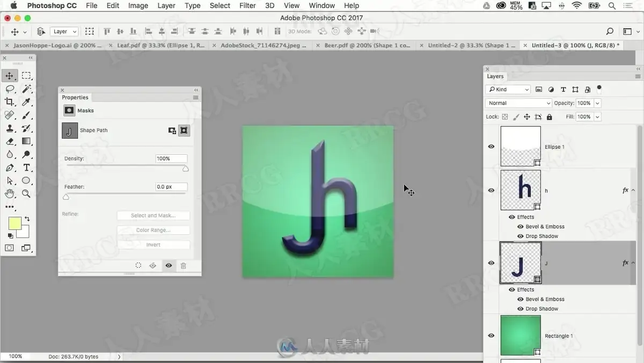Switch to the Beer.pdf document tab
The height and width of the screenshot is (363, 644).
tap(367, 46)
